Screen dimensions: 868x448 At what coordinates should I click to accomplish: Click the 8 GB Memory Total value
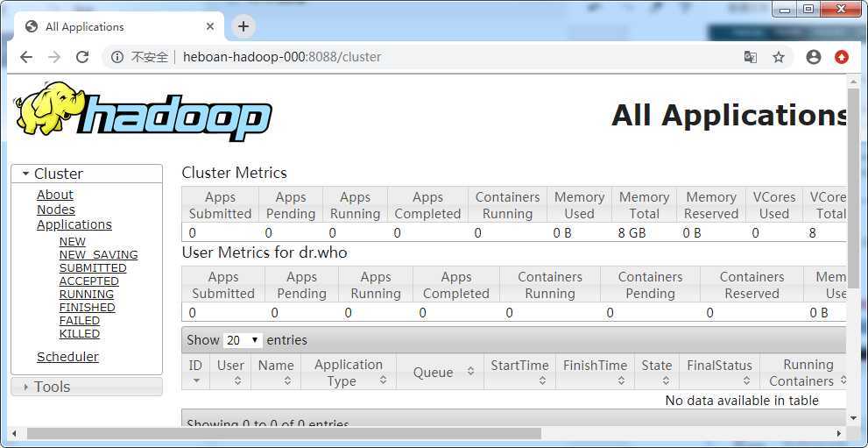pos(632,233)
